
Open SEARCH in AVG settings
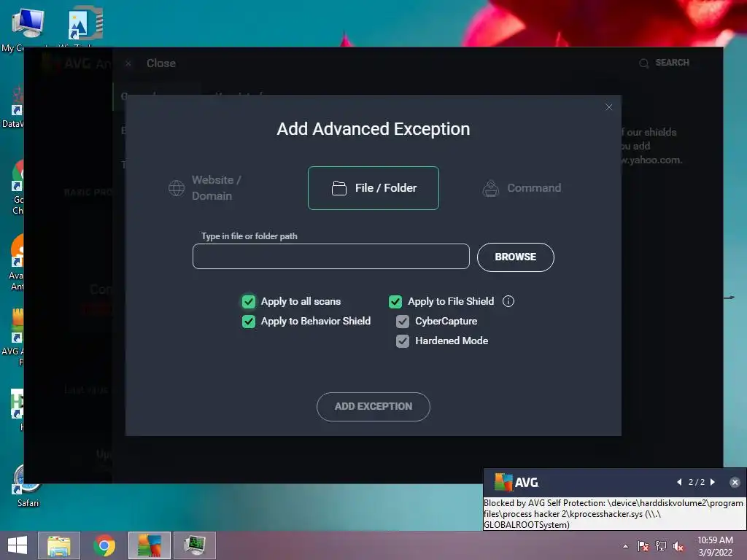[x=672, y=63]
